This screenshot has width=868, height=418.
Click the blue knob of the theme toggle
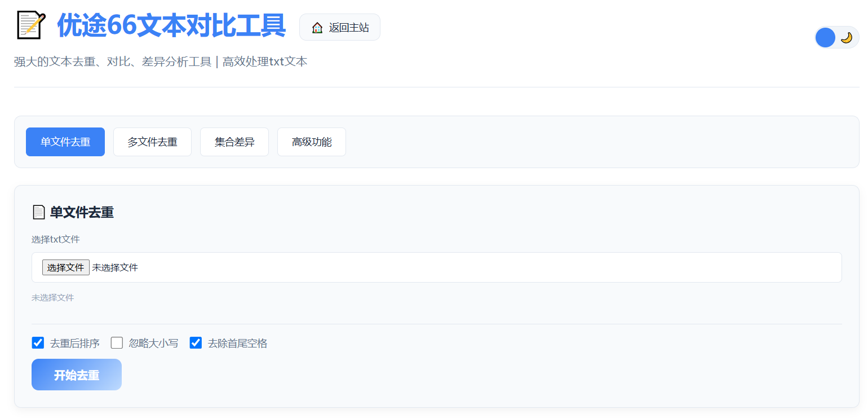(825, 38)
